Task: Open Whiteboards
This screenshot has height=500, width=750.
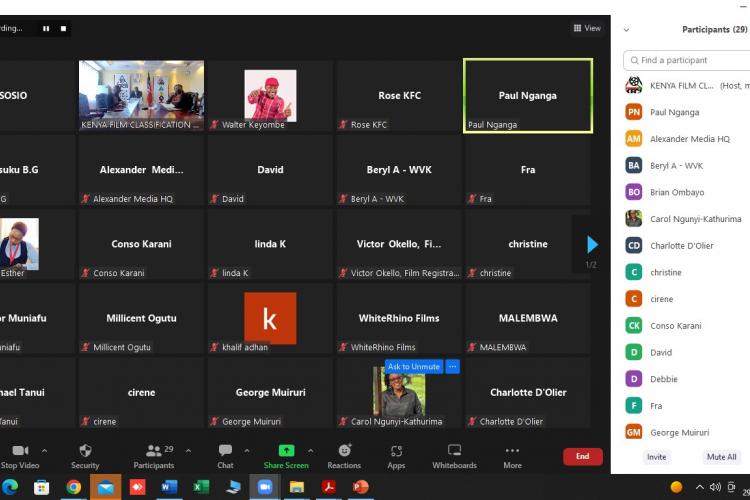Action: point(454,451)
